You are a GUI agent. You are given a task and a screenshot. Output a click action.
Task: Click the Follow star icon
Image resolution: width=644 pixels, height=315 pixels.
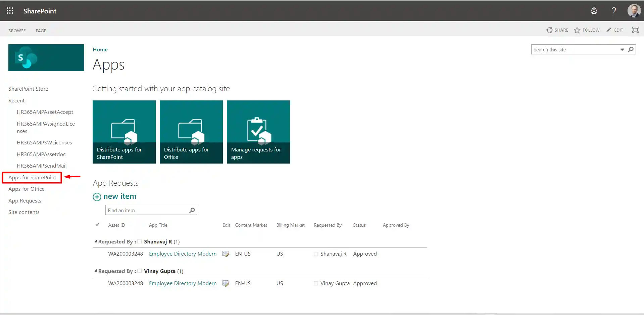[577, 30]
